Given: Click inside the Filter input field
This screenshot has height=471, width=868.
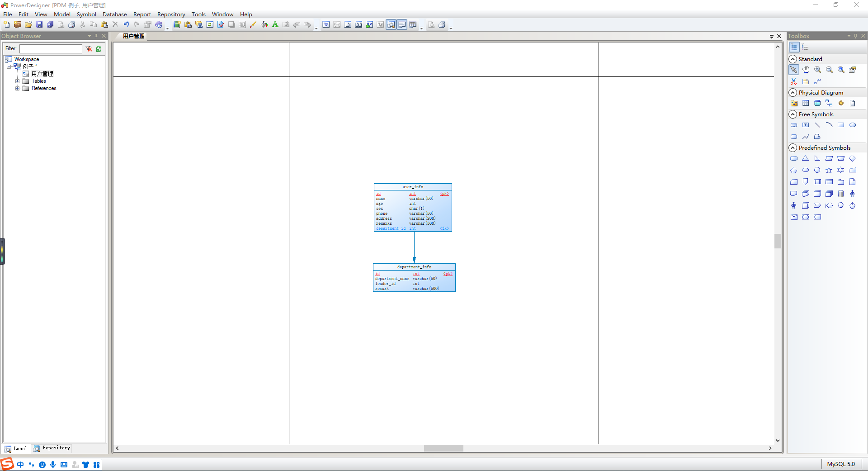Looking at the screenshot, I should coord(51,49).
